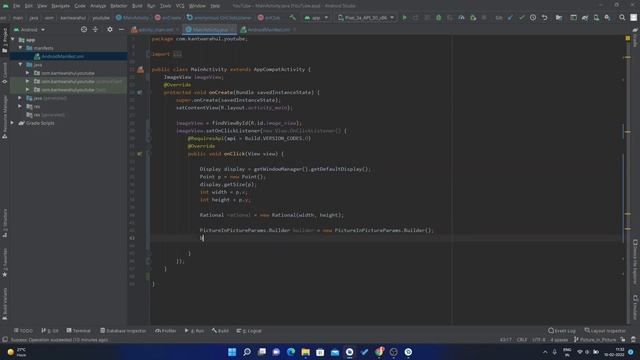Open the TODO tool window
This screenshot has width=640, height=360.
(23, 331)
